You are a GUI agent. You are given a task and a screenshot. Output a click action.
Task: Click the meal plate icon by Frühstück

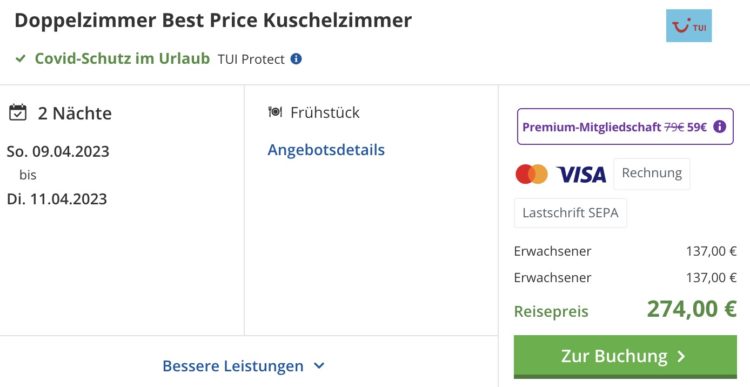pyautogui.click(x=275, y=112)
